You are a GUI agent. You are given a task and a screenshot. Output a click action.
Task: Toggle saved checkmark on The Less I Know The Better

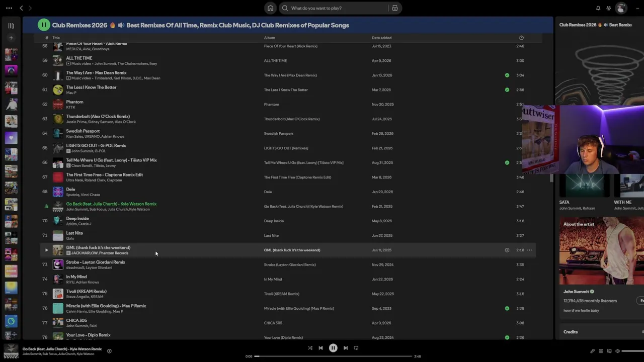pos(507,89)
